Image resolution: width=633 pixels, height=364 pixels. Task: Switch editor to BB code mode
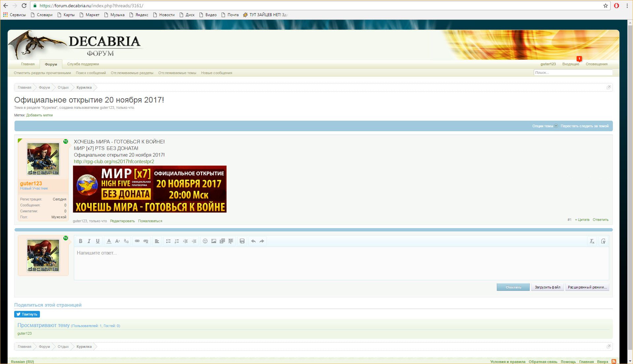coord(603,241)
